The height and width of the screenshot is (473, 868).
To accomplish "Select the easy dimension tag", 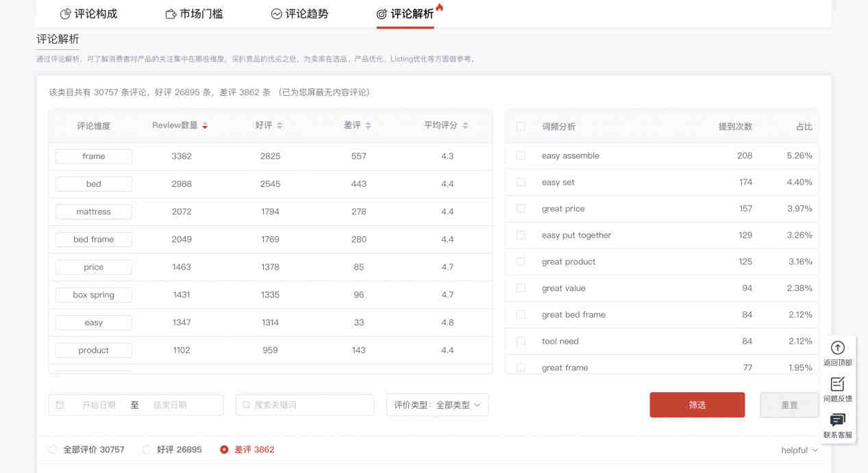I will 94,322.
